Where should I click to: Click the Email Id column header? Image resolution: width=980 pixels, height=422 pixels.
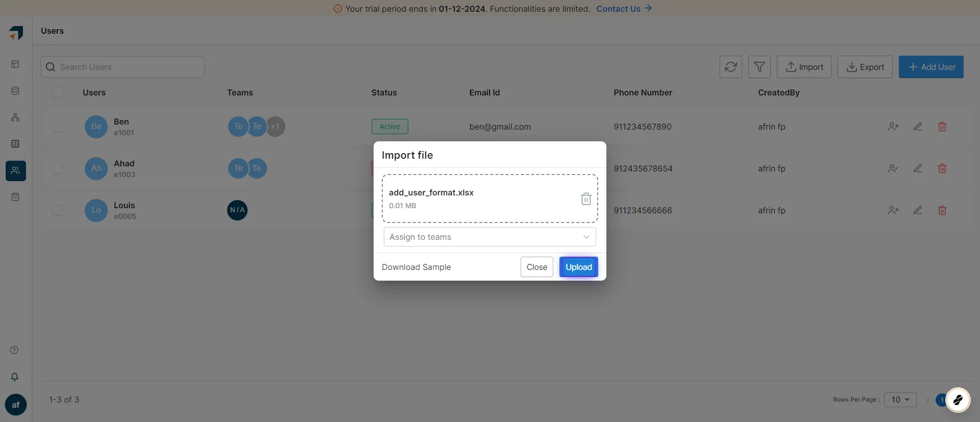tap(484, 92)
